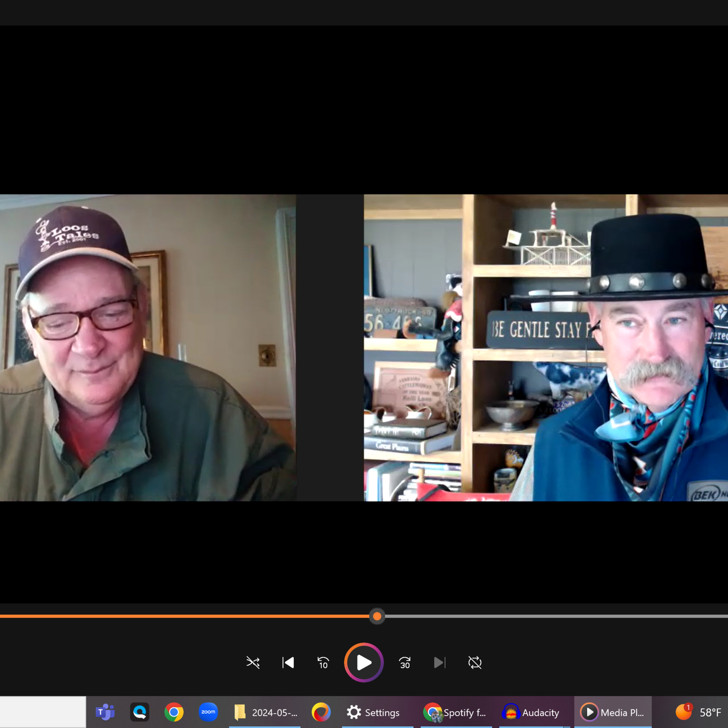Open the Quick Assist app icon
Image resolution: width=728 pixels, height=728 pixels.
point(140,712)
